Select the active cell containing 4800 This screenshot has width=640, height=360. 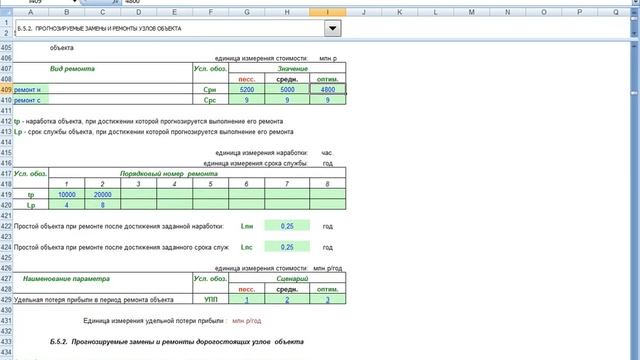328,89
